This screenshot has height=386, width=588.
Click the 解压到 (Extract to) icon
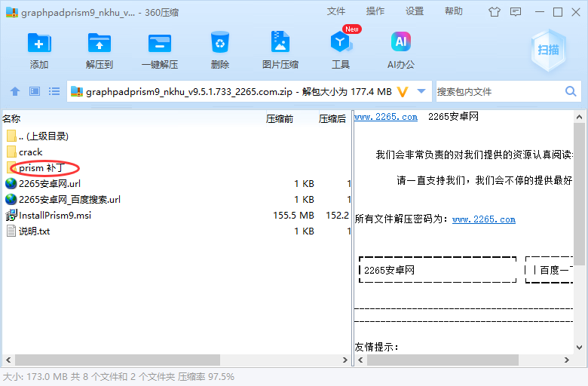(99, 43)
